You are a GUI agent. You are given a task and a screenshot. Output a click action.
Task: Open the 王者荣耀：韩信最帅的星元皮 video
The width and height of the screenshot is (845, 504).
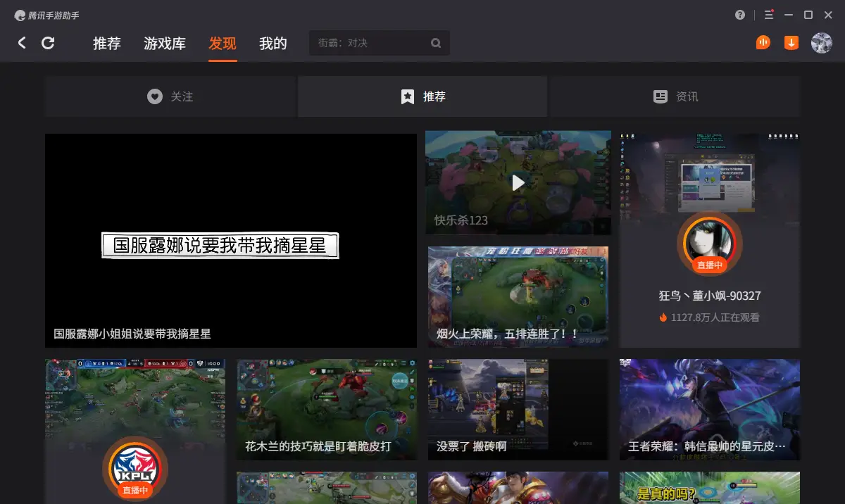710,410
